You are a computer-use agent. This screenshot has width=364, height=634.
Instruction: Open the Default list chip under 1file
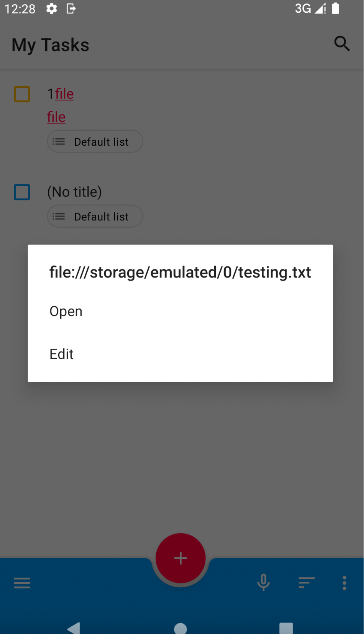pos(95,141)
